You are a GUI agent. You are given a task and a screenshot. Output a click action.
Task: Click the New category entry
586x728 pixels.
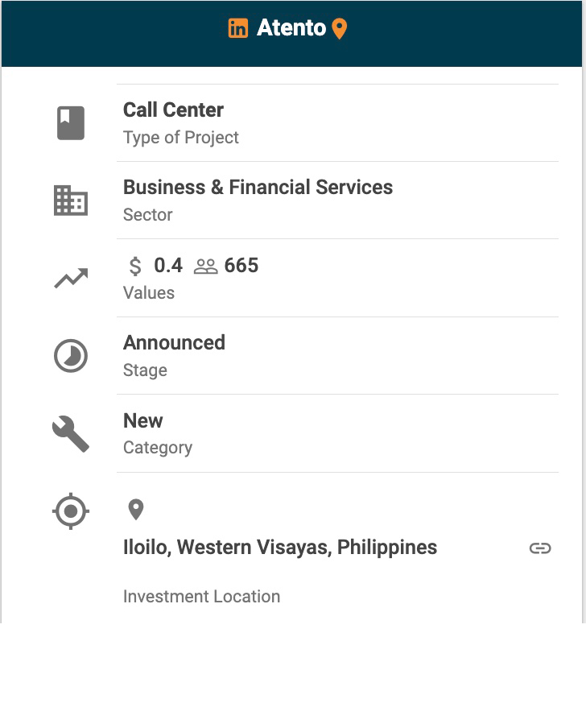coord(143,421)
